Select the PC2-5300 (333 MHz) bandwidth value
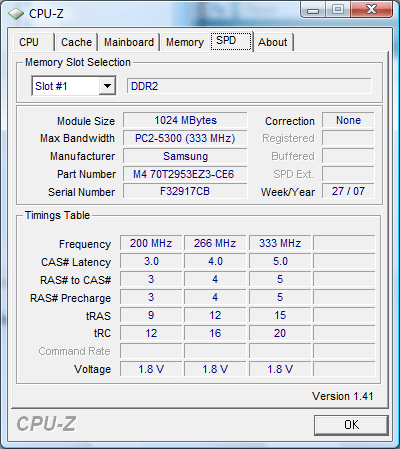This screenshot has height=449, width=400. pos(185,138)
